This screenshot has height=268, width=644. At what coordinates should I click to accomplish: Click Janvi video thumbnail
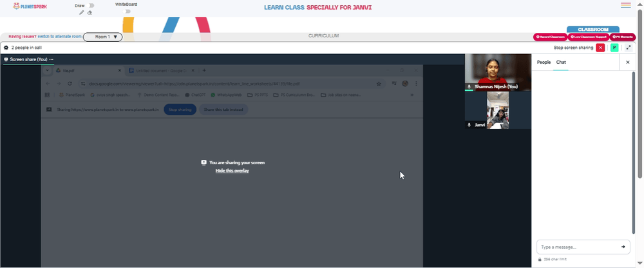[498, 110]
